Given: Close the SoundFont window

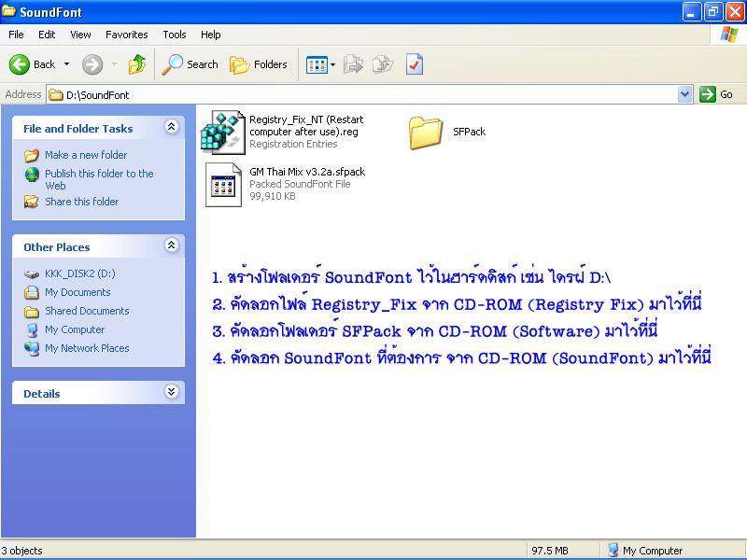Looking at the screenshot, I should click(x=735, y=11).
